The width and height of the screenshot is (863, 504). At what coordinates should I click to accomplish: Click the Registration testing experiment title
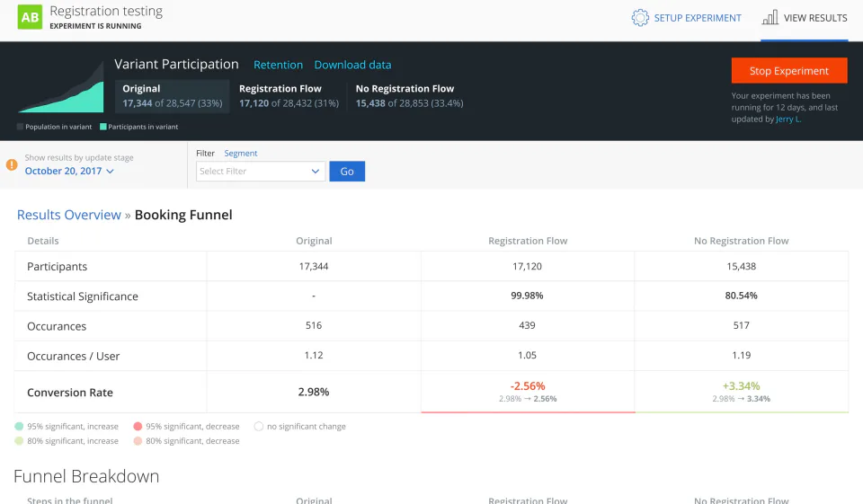click(106, 11)
